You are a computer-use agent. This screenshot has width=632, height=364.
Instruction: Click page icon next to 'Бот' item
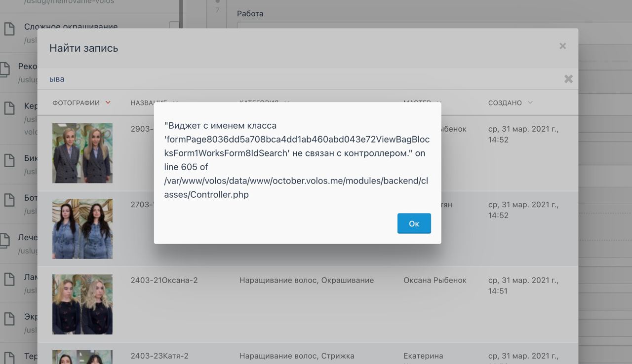coord(9,200)
